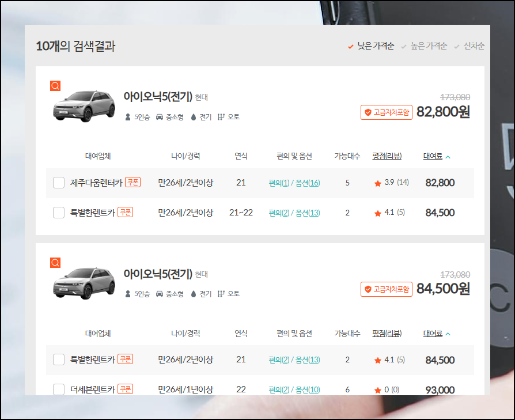Open 옵션(16) link in the 제주다움렌터카 row

pyautogui.click(x=308, y=183)
